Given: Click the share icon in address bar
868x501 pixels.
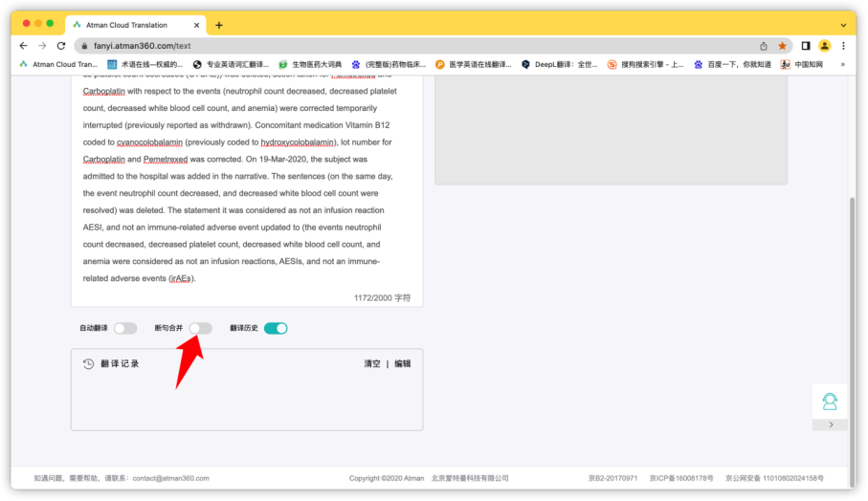Looking at the screenshot, I should tap(764, 46).
